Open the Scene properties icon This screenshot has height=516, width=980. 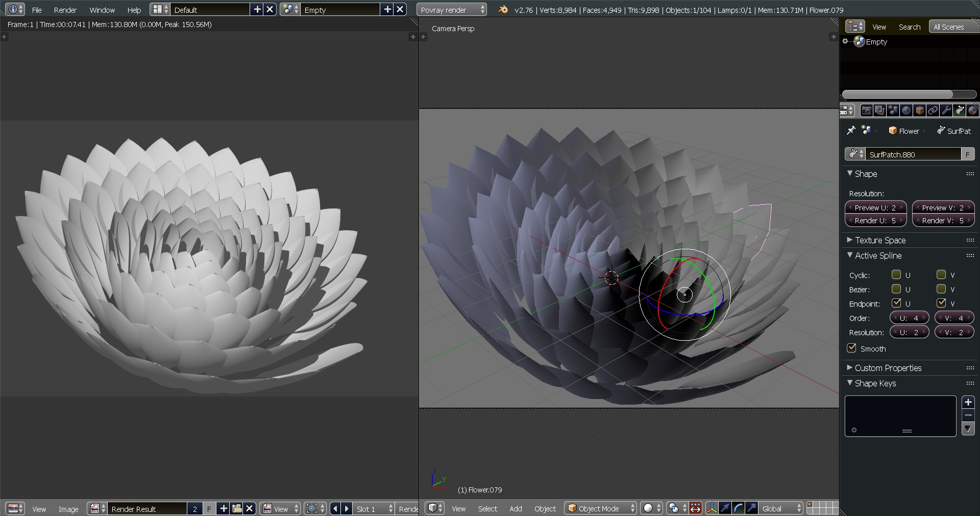pyautogui.click(x=893, y=111)
